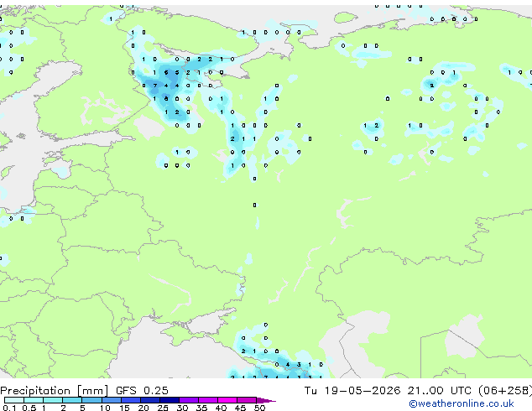Click the legend label "0.5"
This screenshot has height=411, width=532.
[29, 408]
